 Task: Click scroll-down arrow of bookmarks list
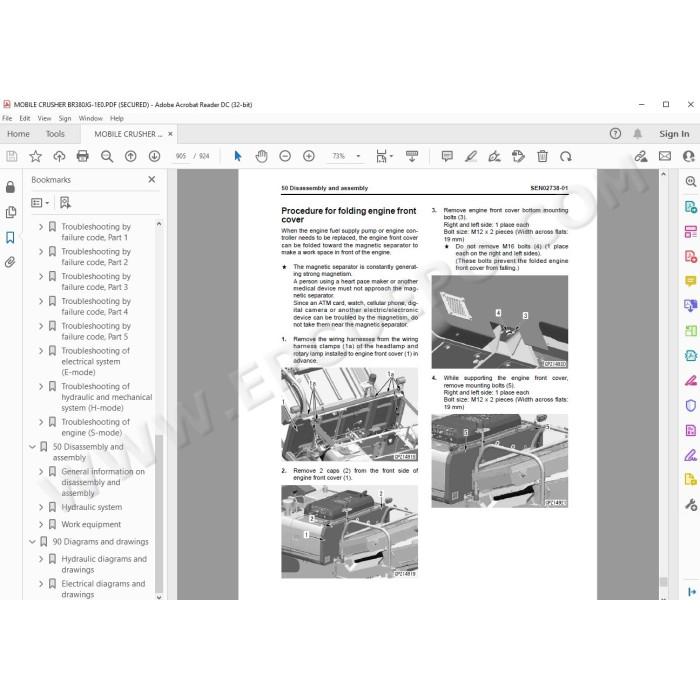(159, 597)
